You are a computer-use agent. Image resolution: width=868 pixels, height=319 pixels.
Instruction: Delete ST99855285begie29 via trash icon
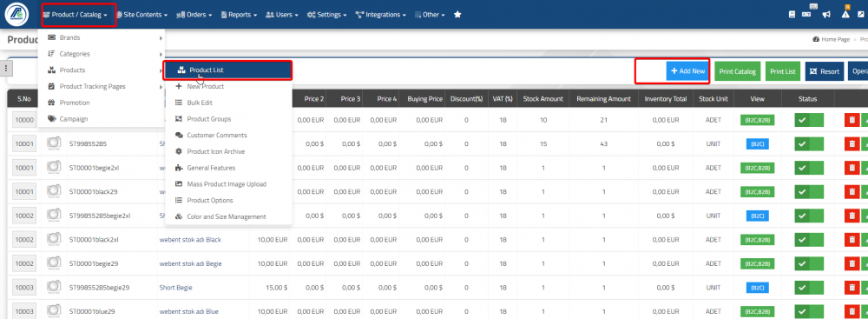(852, 288)
